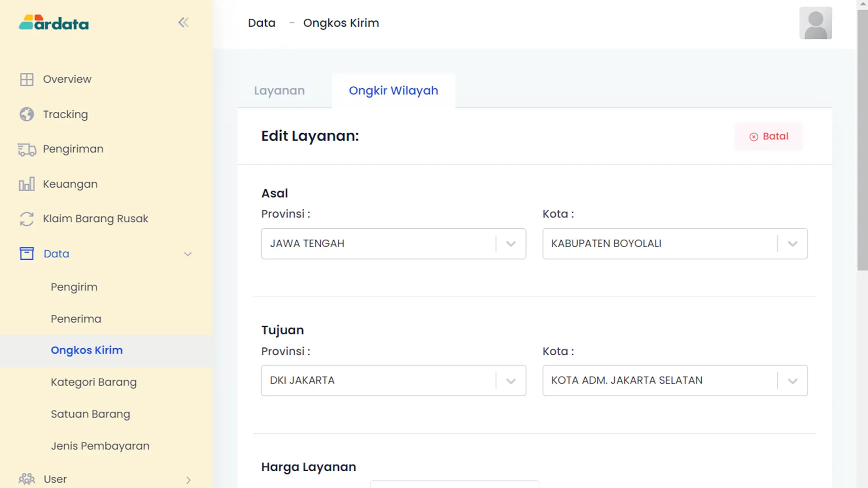Click the Klaim Barang Rusak refresh icon
The width and height of the screenshot is (868, 488).
click(x=27, y=219)
